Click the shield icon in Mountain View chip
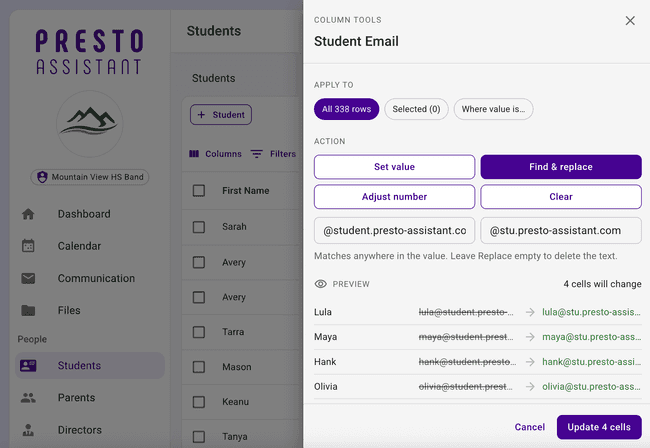 pos(42,177)
